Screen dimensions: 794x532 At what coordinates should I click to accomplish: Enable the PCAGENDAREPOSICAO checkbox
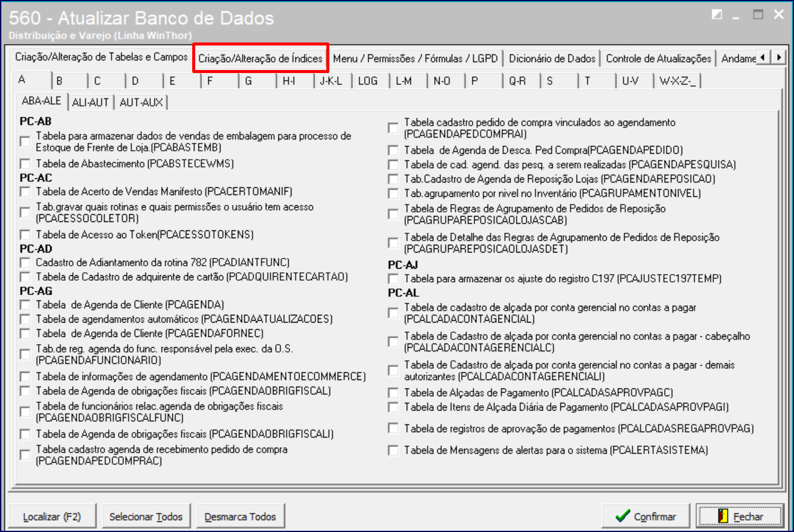click(x=393, y=179)
